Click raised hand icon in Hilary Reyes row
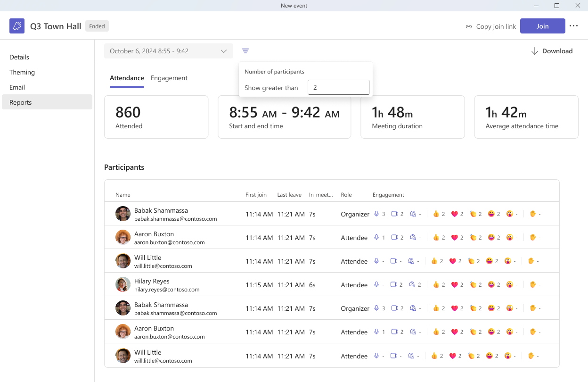 pos(533,284)
